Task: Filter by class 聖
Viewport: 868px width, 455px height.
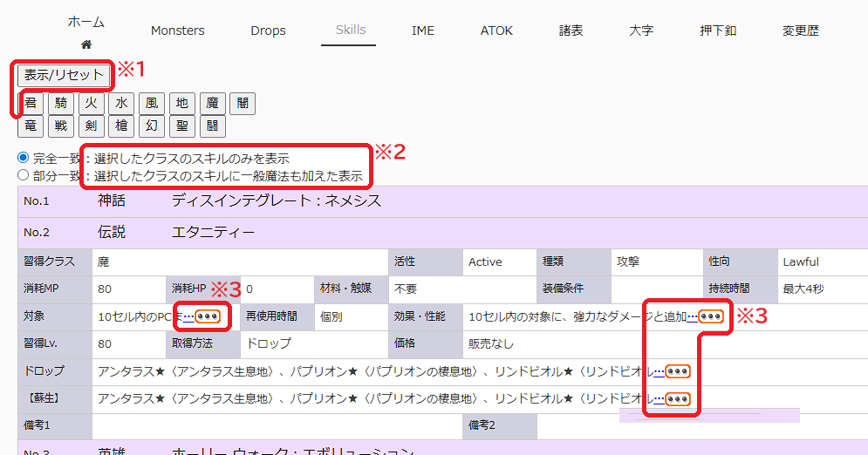Action: tap(182, 126)
